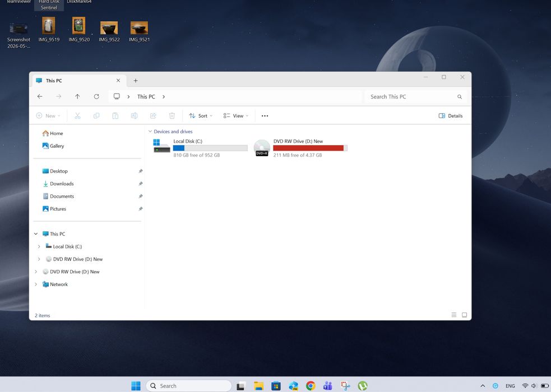Collapse This PC tree node

point(36,234)
